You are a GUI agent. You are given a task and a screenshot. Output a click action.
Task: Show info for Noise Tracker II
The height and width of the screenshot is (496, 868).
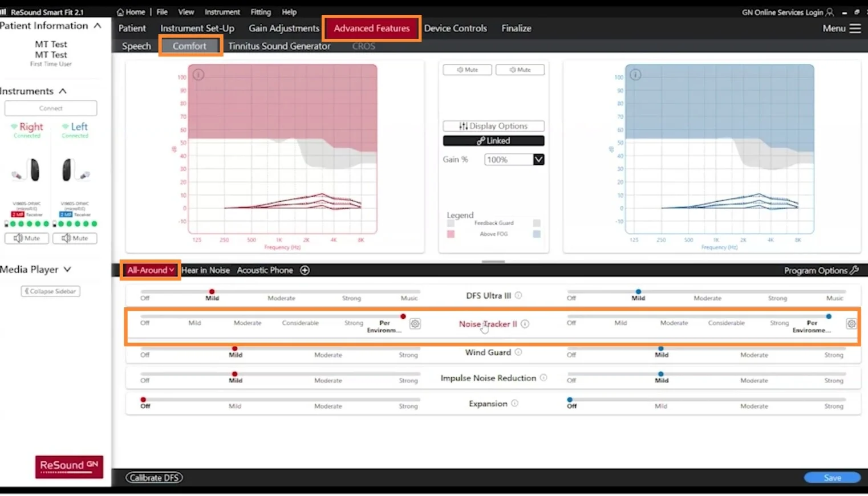click(525, 324)
